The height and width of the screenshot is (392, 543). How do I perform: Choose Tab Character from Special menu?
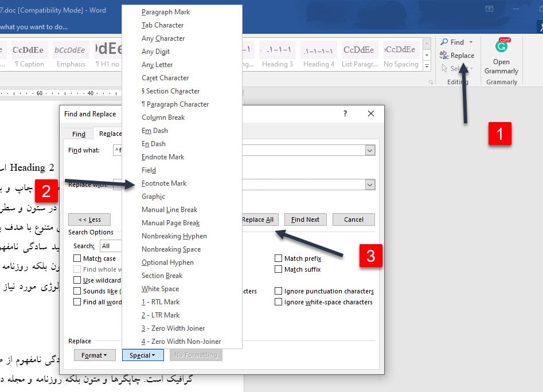pos(182,25)
